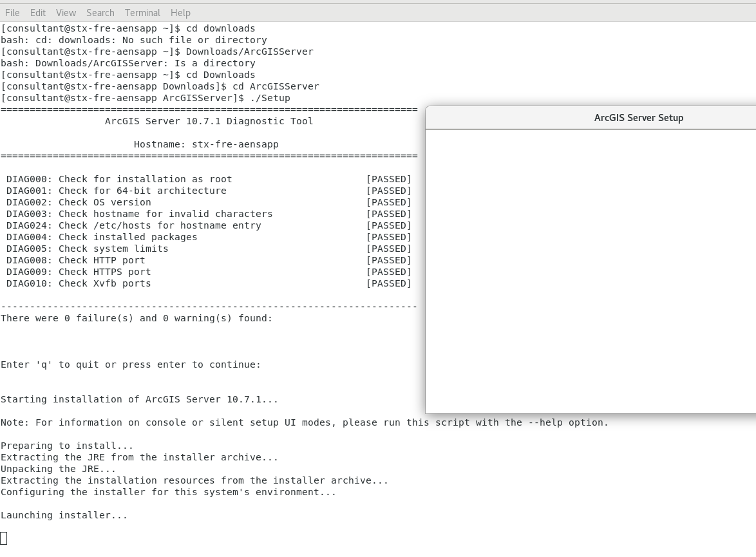This screenshot has width=756, height=557.
Task: Click the './Setup' command line
Action: pos(145,98)
